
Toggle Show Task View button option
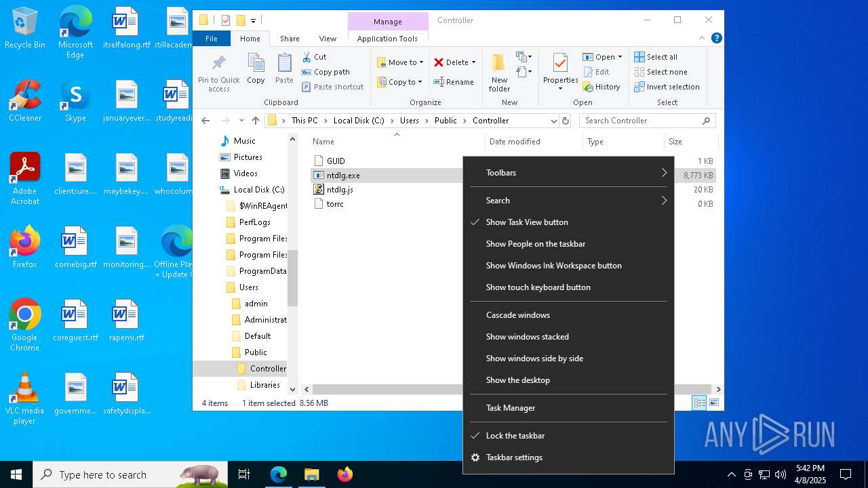coord(527,222)
